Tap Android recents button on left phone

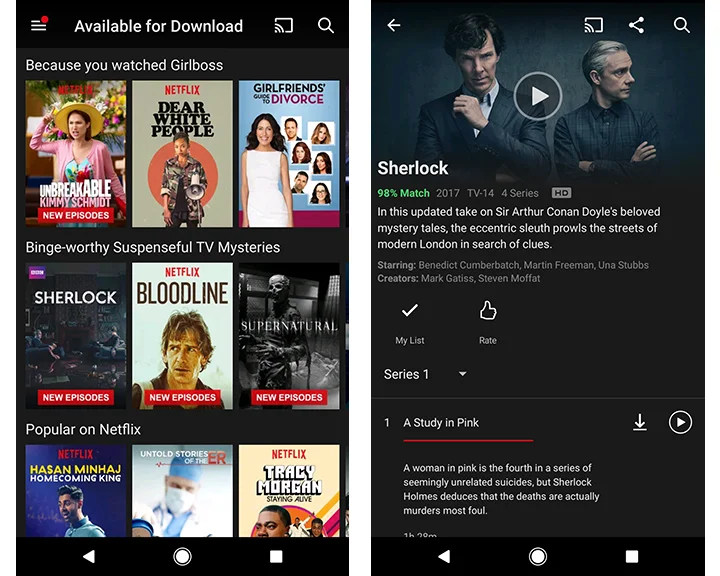pos(276,557)
